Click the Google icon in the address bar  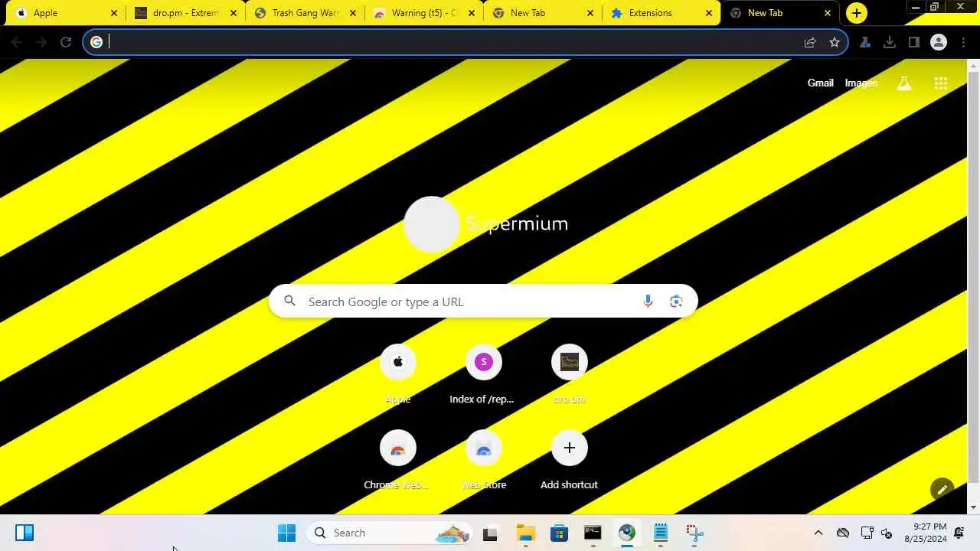[96, 42]
